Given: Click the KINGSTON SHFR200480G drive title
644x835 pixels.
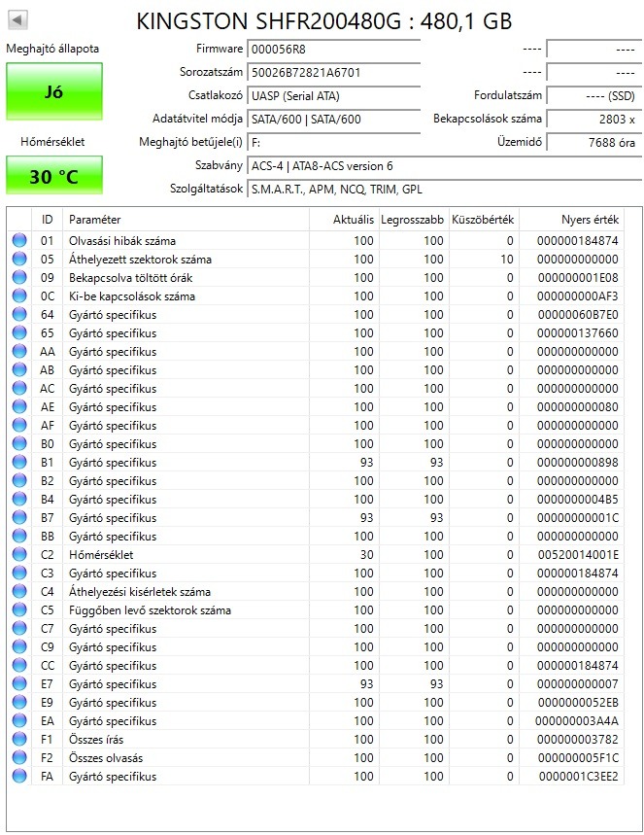Looking at the screenshot, I should 324,21.
